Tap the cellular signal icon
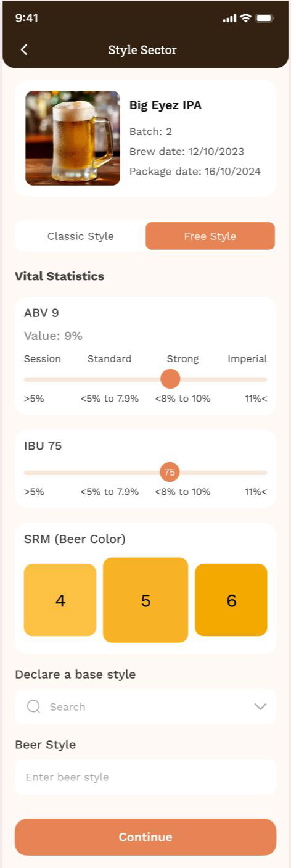This screenshot has width=291, height=868. pyautogui.click(x=229, y=19)
